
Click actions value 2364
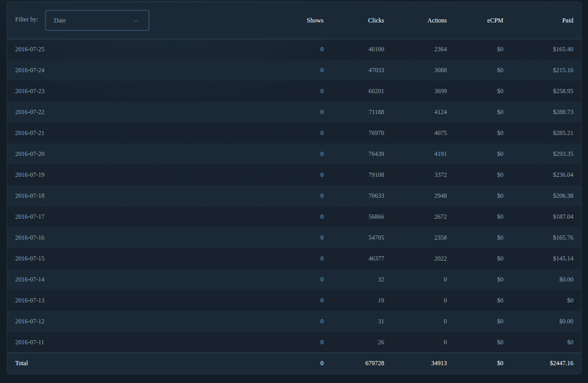coord(440,49)
